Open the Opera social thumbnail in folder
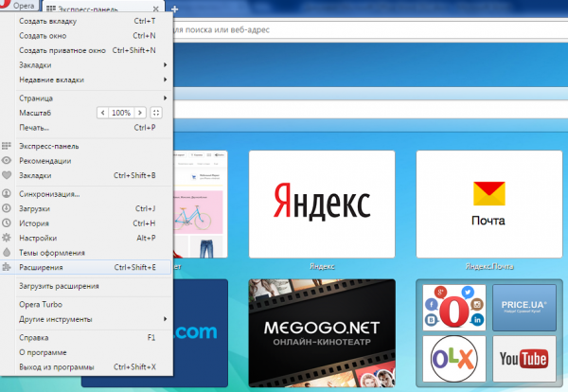 [x=453, y=308]
